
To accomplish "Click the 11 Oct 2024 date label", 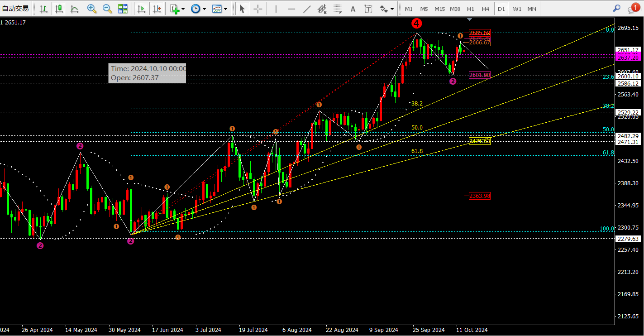I will (x=472, y=330).
